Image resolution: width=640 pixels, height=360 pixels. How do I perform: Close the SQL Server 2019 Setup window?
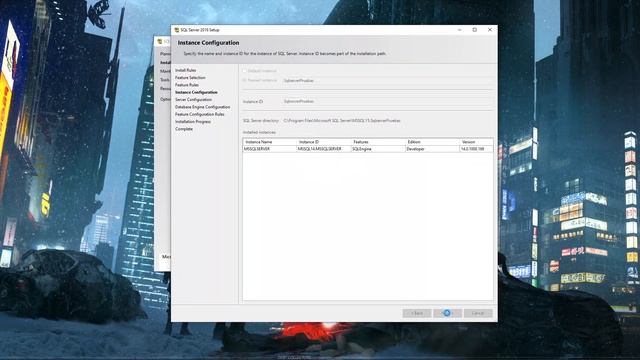coord(490,30)
